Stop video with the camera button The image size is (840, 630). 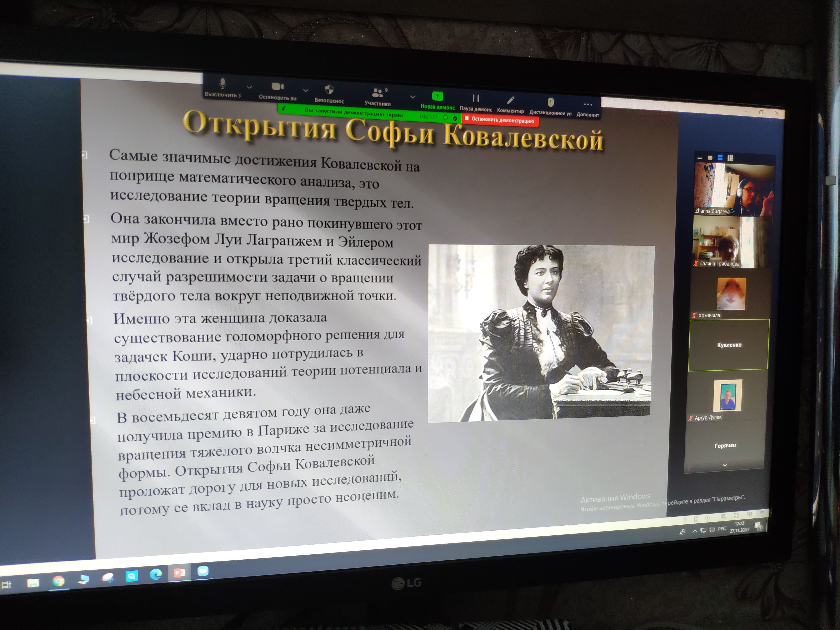tap(277, 91)
